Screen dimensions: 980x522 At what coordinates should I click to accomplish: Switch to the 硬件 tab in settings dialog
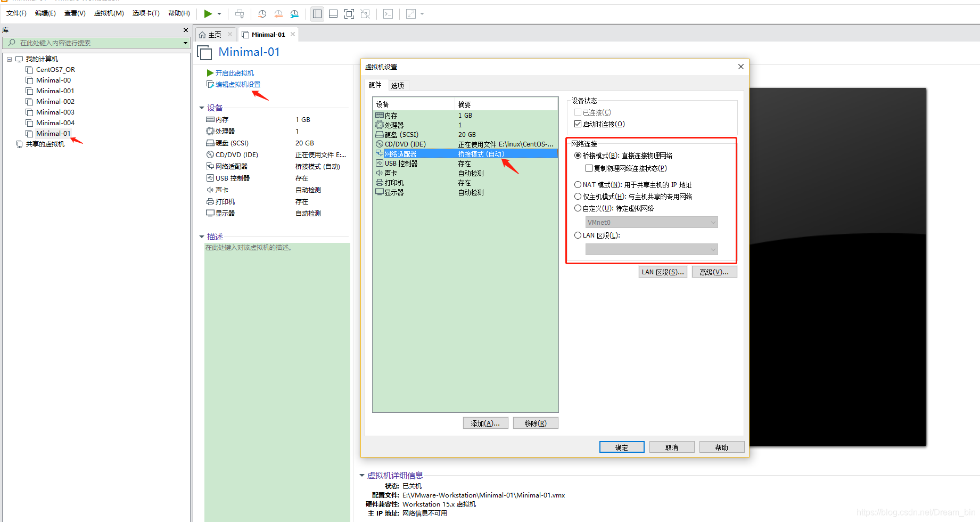click(375, 85)
